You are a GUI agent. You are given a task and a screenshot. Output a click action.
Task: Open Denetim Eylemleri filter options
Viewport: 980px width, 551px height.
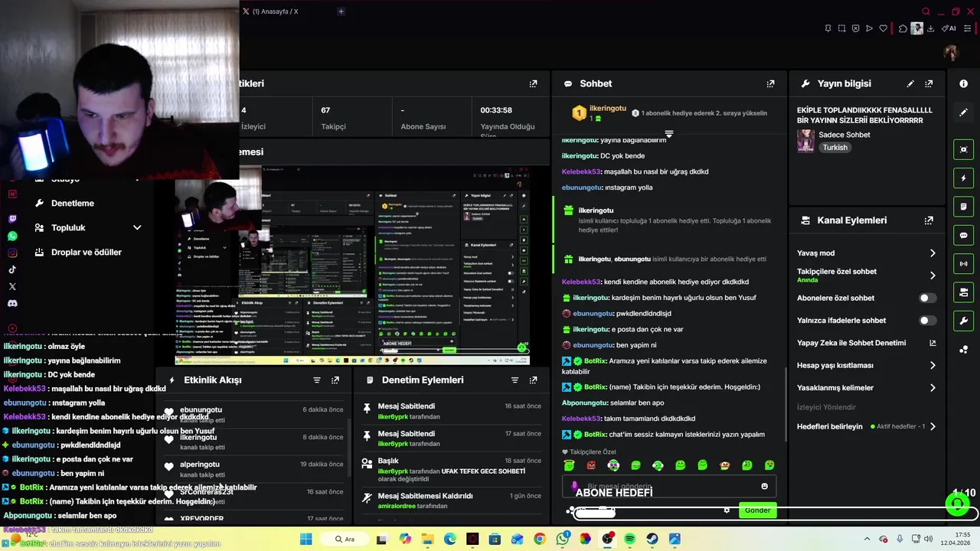point(514,380)
